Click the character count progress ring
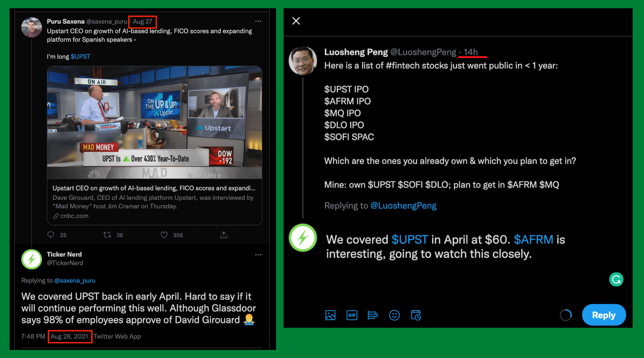Screen dimensions: 644x358 click(566, 315)
